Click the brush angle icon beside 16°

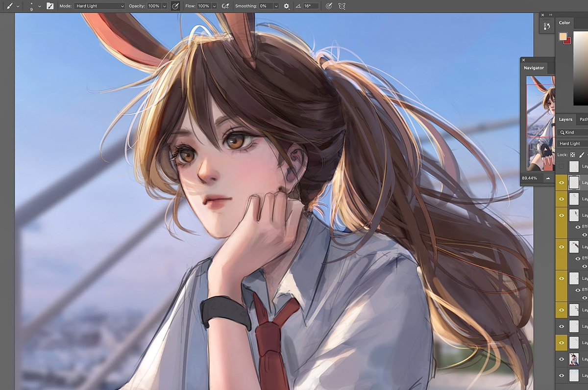click(298, 6)
